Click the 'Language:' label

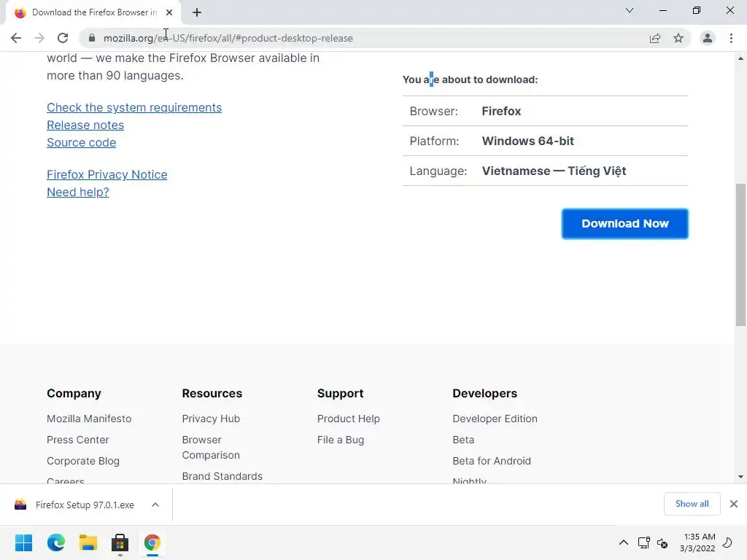(438, 171)
